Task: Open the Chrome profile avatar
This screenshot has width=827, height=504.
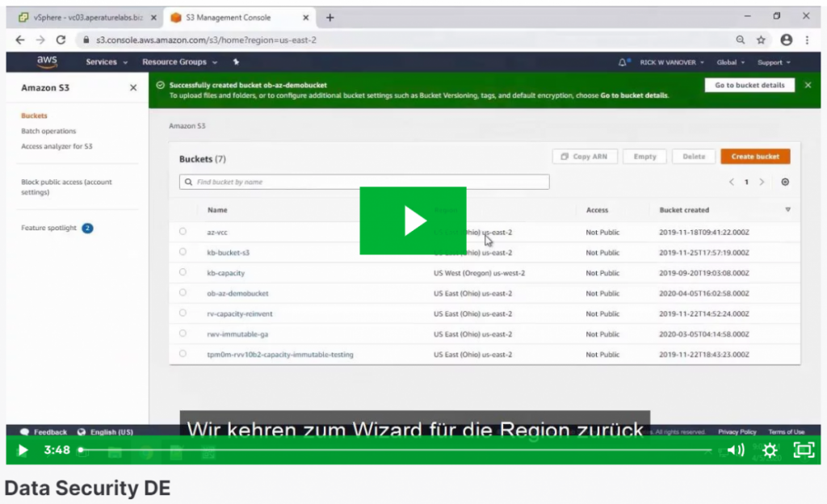Action: coord(787,40)
